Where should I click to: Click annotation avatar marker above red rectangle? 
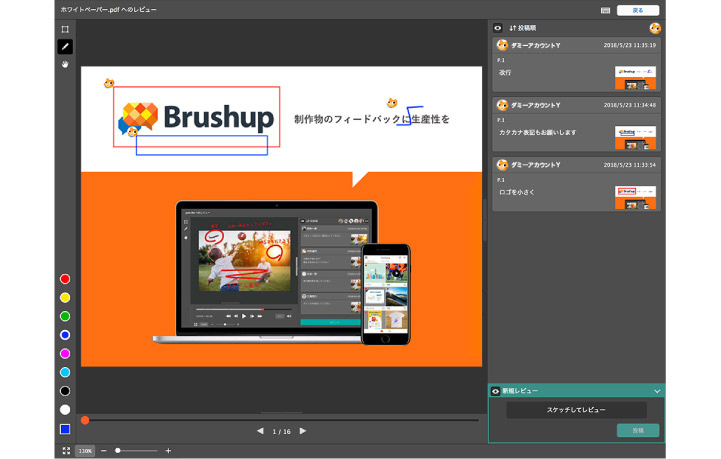(x=109, y=83)
